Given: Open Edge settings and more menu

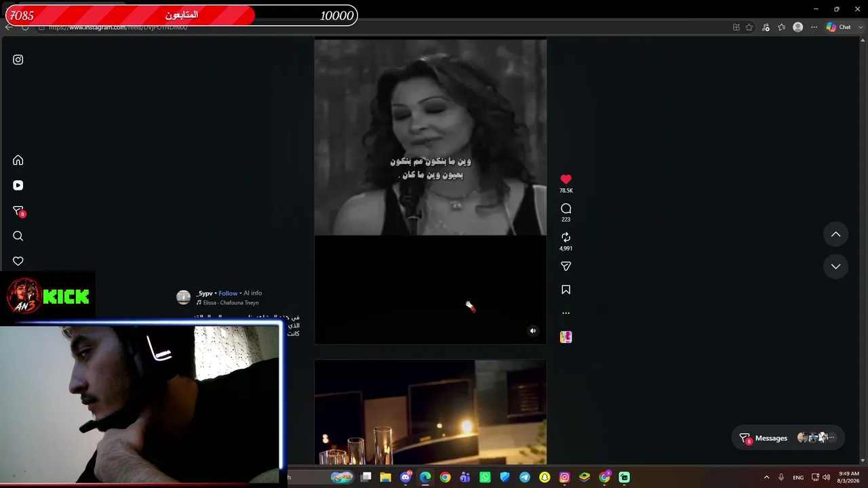Looking at the screenshot, I should [x=814, y=27].
